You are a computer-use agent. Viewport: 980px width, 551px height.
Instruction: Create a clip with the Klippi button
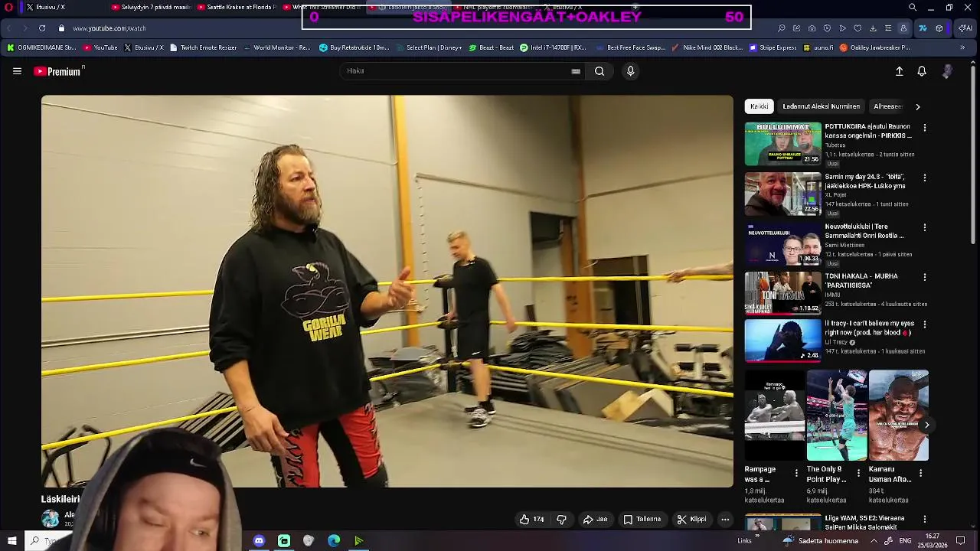(x=691, y=520)
